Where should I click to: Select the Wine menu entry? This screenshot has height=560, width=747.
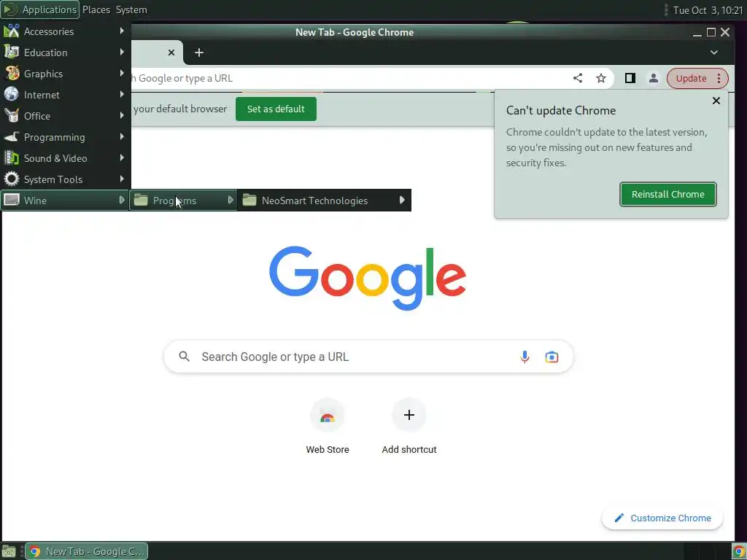65,201
